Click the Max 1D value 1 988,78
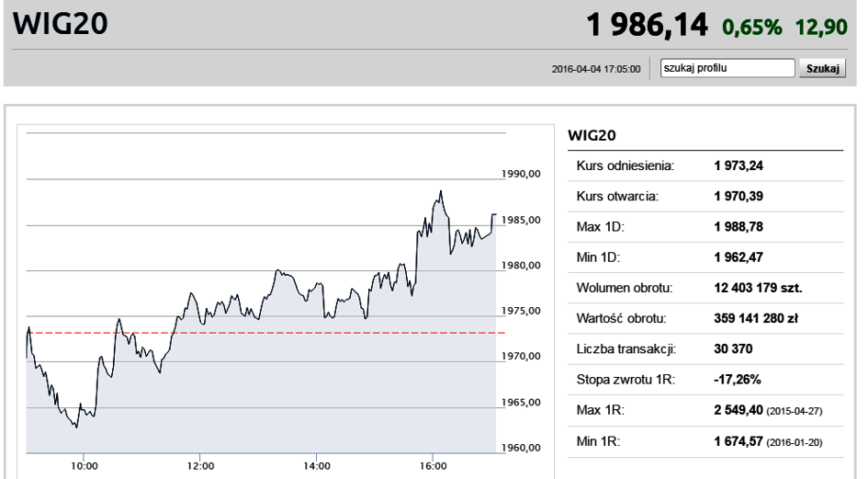Screen dimensions: 868x479 tap(738, 227)
